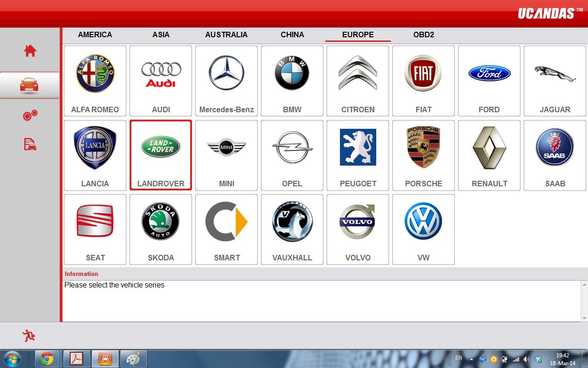Open Paint from the taskbar
Viewport: 588px width, 368px height.
pyautogui.click(x=134, y=358)
